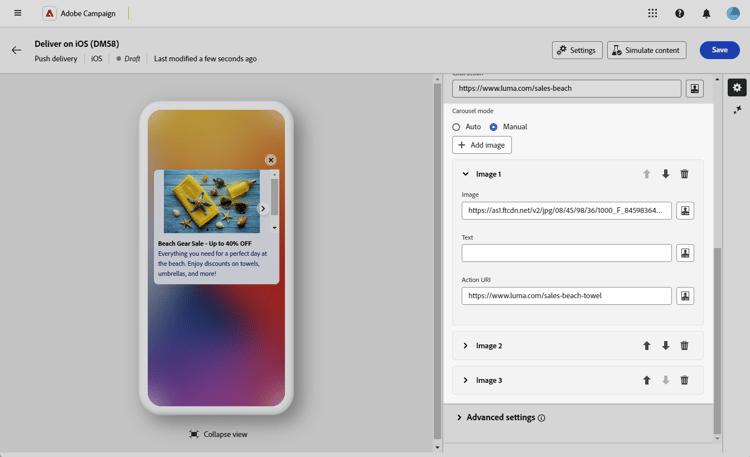Viewport: 750px width, 457px height.
Task: Open the settings gear side panel
Action: [x=737, y=88]
